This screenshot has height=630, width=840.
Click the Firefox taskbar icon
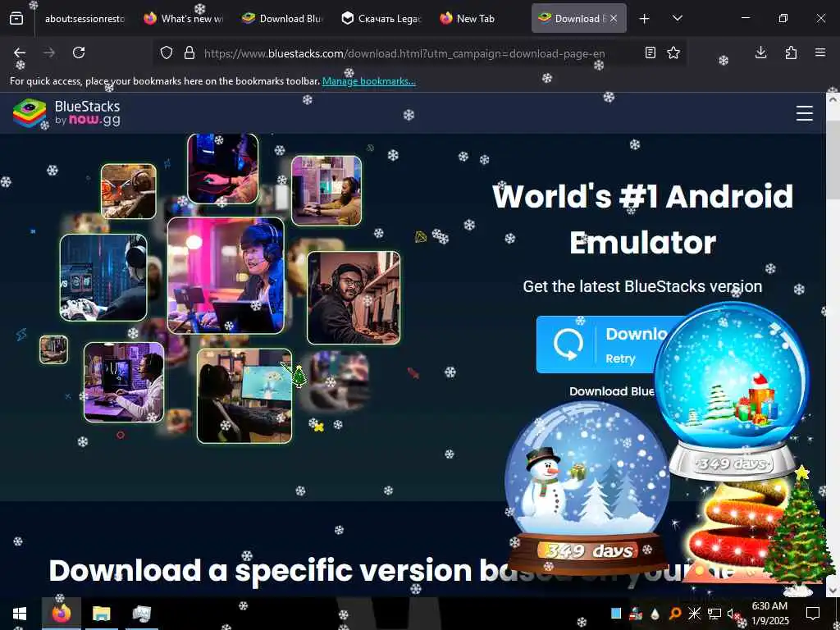(61, 614)
